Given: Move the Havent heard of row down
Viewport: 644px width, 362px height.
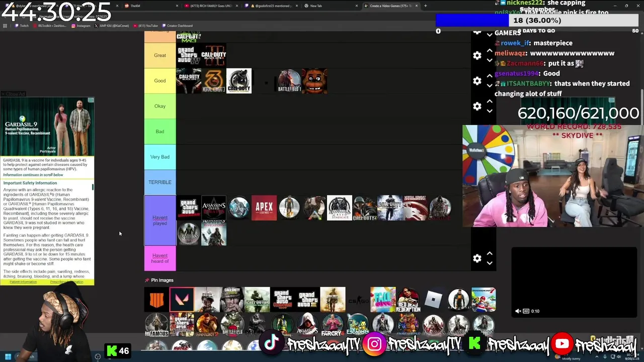Looking at the screenshot, I should point(490,263).
